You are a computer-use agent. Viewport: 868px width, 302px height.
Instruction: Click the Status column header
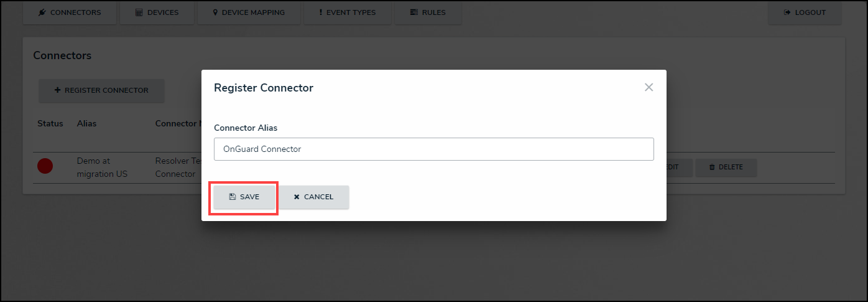pyautogui.click(x=50, y=123)
